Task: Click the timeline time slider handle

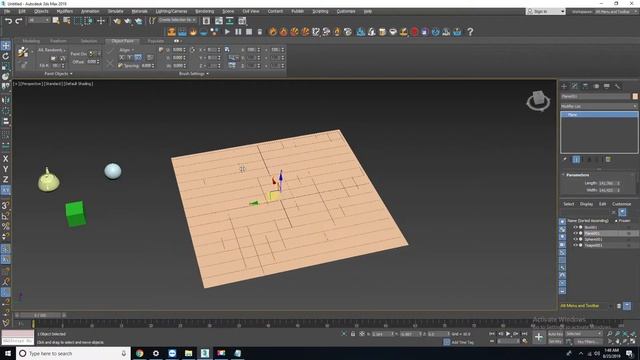Action: [40, 315]
